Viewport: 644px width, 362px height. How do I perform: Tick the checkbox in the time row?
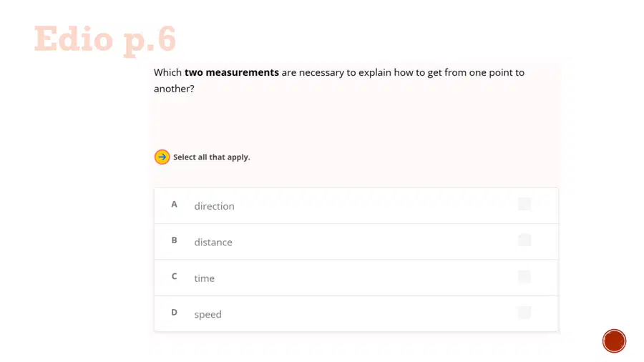[525, 276]
